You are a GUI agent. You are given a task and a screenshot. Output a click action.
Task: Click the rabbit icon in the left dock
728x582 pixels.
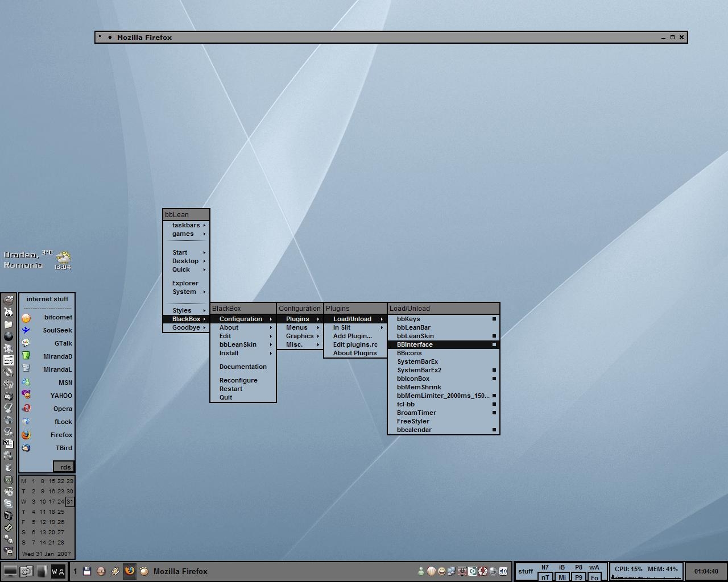pyautogui.click(x=8, y=313)
